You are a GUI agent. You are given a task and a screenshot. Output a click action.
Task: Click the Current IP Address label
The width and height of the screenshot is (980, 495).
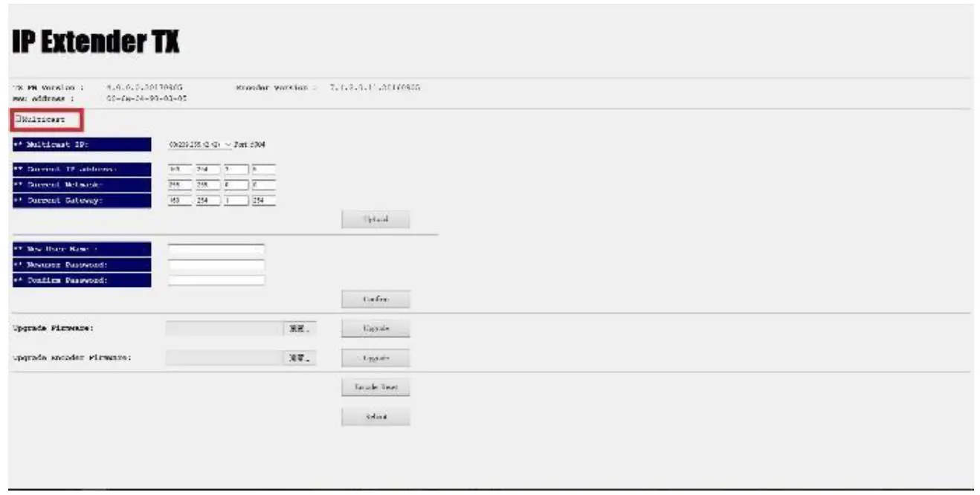pos(81,169)
